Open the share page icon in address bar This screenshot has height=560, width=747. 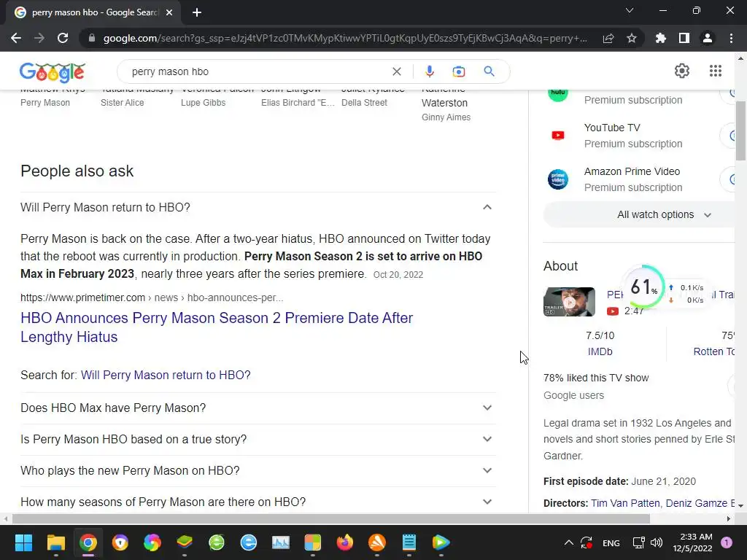pos(608,38)
